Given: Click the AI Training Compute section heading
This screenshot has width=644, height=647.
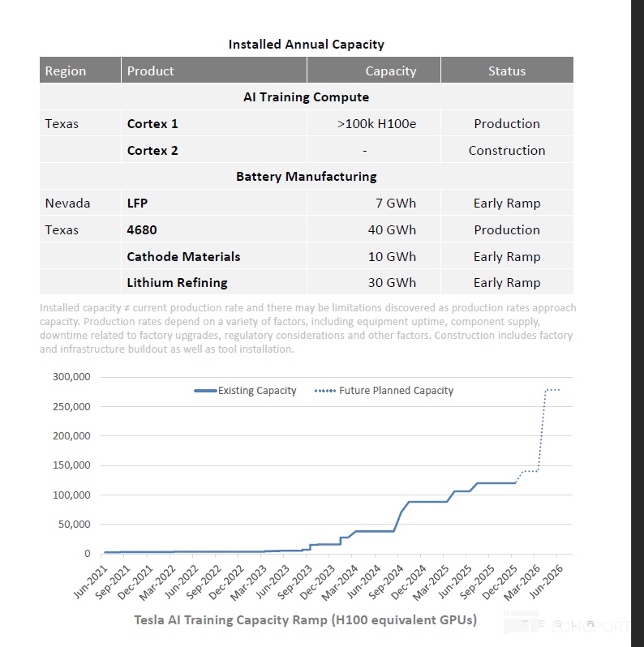Looking at the screenshot, I should point(306,97).
